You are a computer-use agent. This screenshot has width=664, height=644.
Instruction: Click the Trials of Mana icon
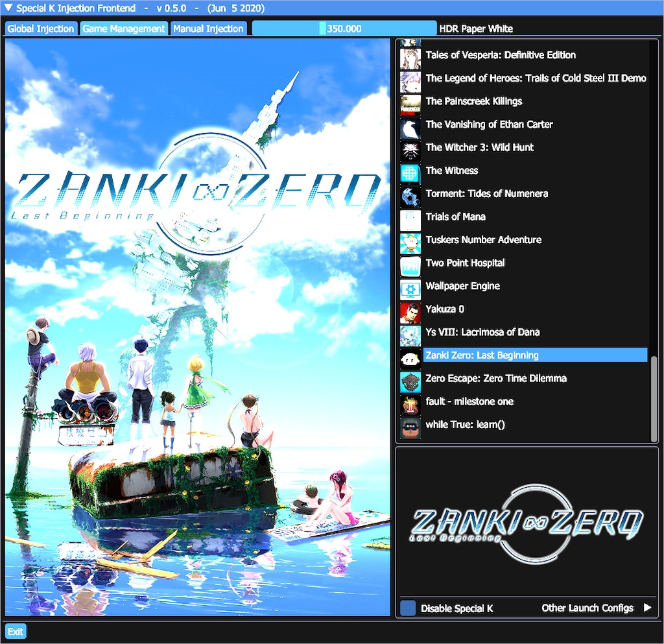410,220
